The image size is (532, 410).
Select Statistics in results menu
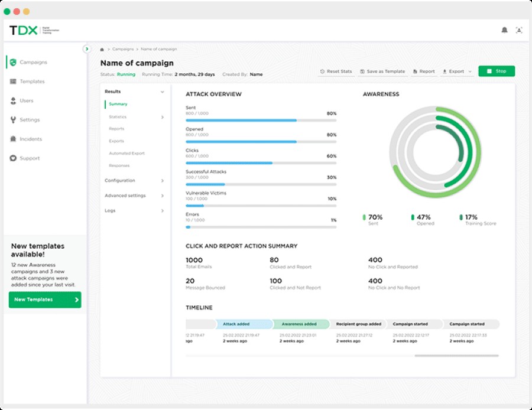tap(118, 117)
